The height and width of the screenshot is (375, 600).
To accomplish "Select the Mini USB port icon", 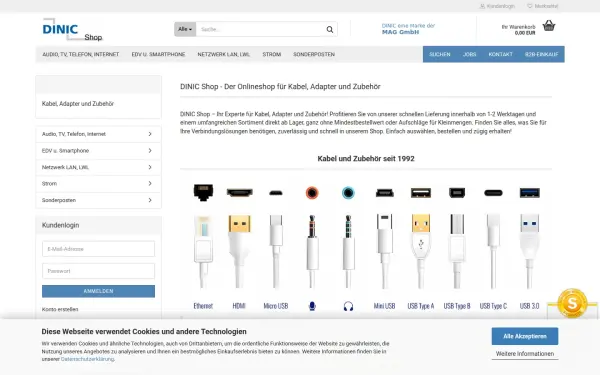I will pyautogui.click(x=385, y=193).
